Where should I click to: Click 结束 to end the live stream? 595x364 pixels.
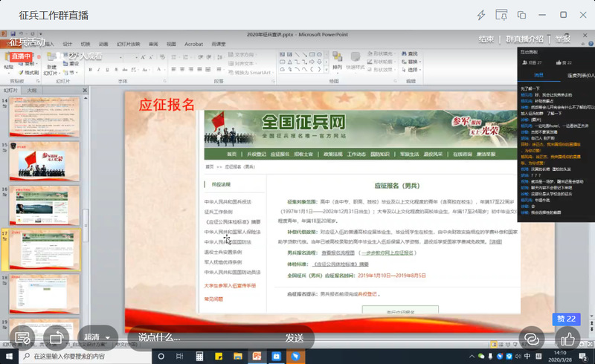[486, 39]
